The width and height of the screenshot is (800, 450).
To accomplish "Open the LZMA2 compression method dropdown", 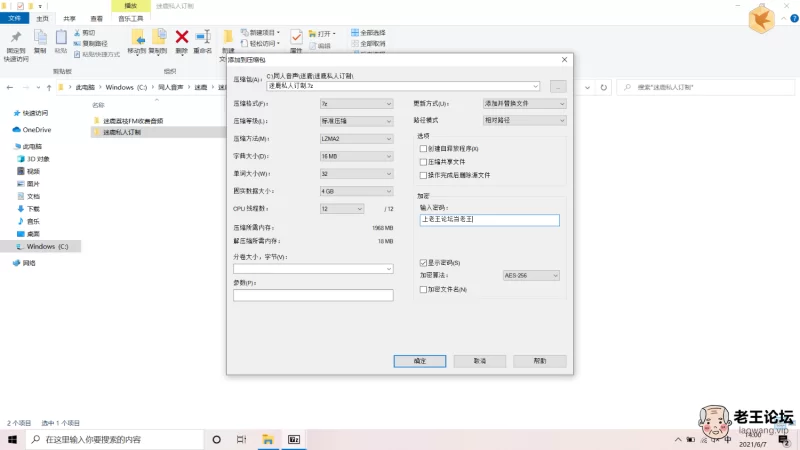I will [356, 138].
